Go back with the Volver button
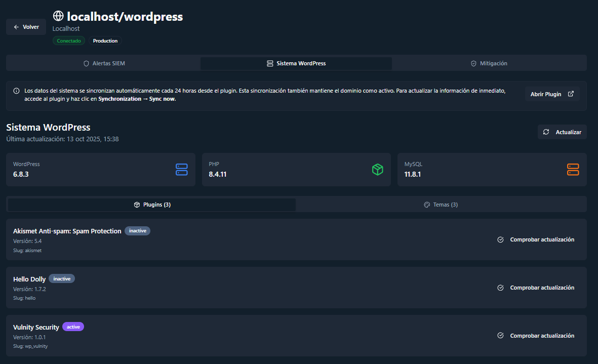The width and height of the screenshot is (598, 364). click(x=26, y=27)
